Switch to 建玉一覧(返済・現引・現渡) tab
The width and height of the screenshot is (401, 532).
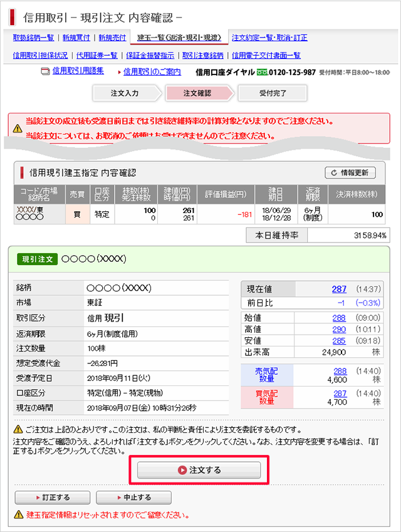coord(179,38)
